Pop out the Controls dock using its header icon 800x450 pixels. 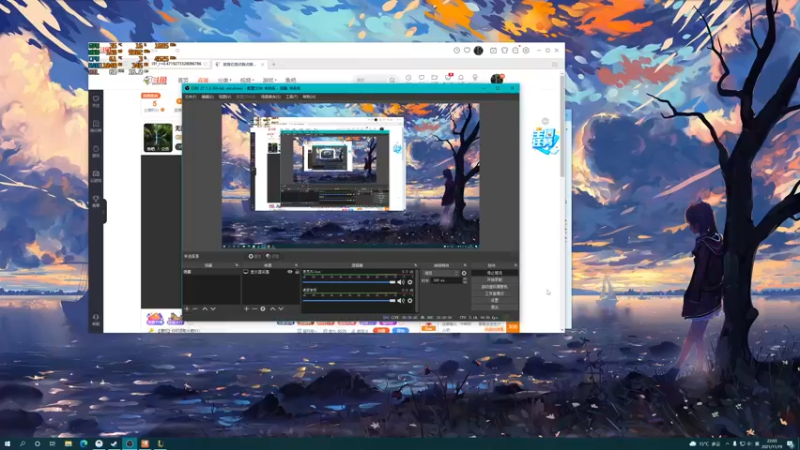pos(515,265)
